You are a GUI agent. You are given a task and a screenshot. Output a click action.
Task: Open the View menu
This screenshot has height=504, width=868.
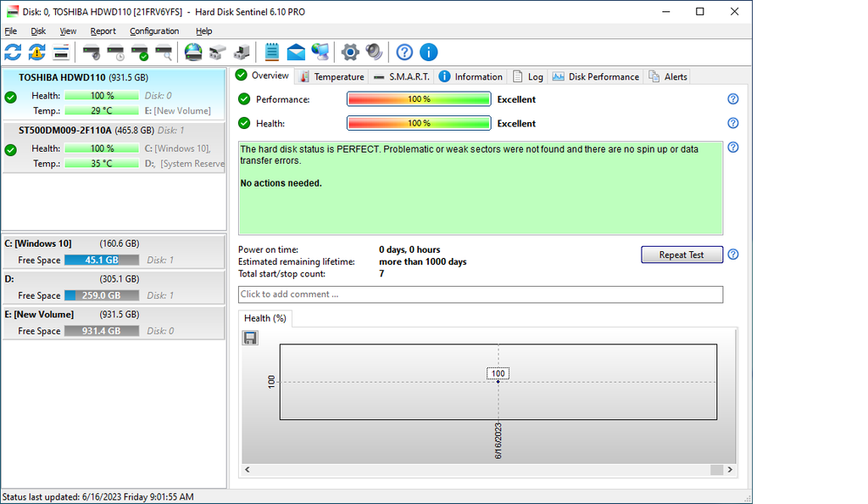[68, 31]
